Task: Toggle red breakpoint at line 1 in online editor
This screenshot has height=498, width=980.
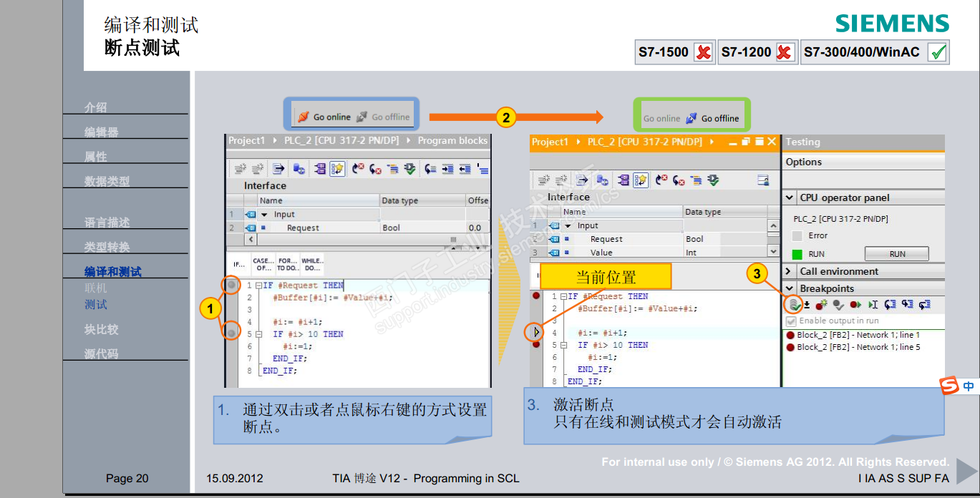Action: tap(536, 296)
